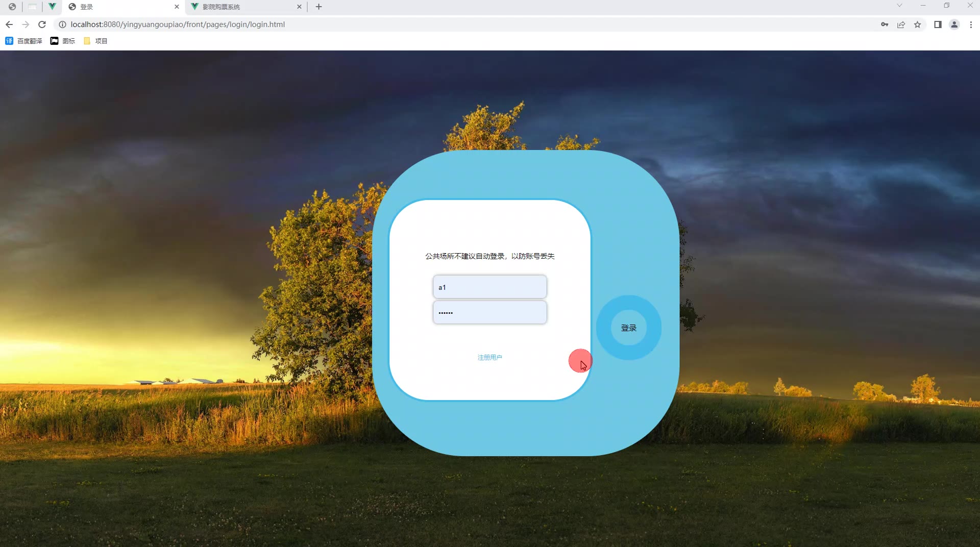
Task: Minimize the browser window
Action: tap(923, 6)
